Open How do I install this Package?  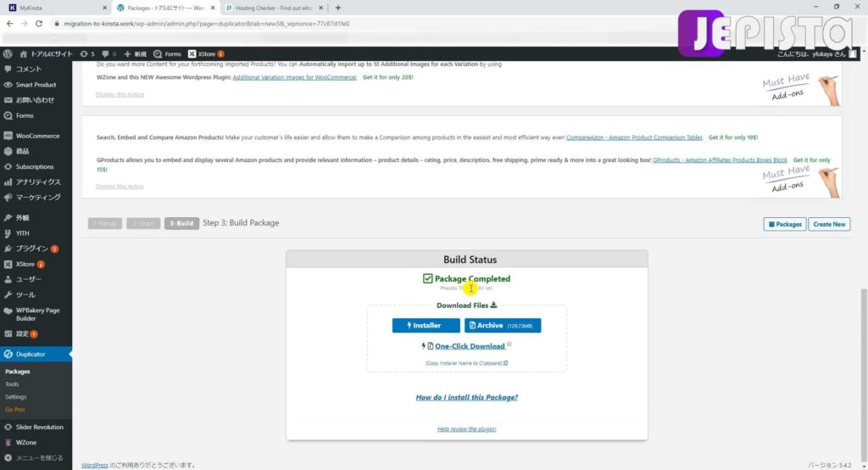point(467,397)
